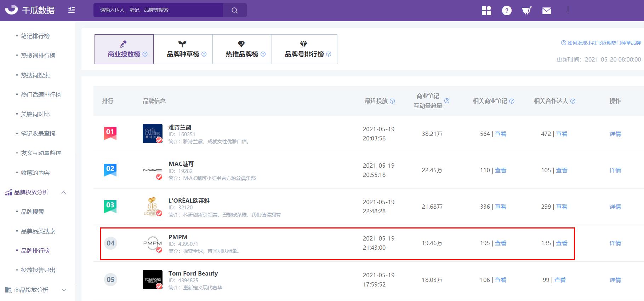Click help icon next to 商业投放榜

145,54
